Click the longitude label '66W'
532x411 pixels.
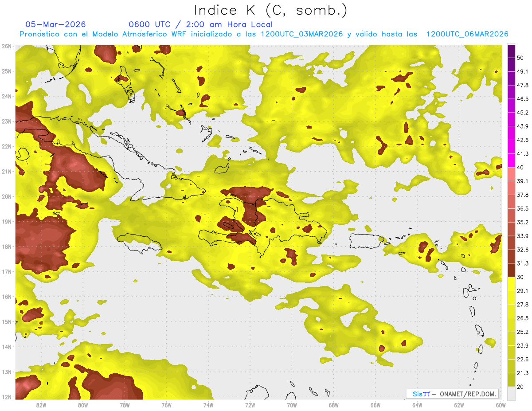click(x=376, y=405)
